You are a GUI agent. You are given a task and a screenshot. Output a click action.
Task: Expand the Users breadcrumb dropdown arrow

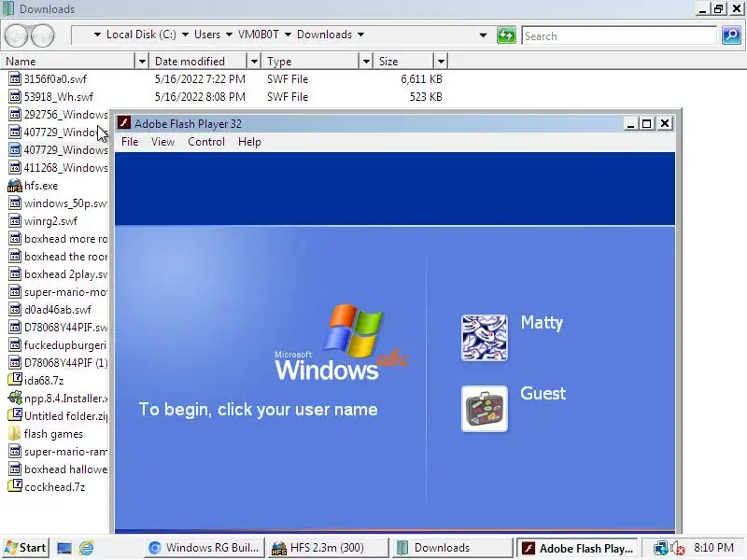pos(229,35)
